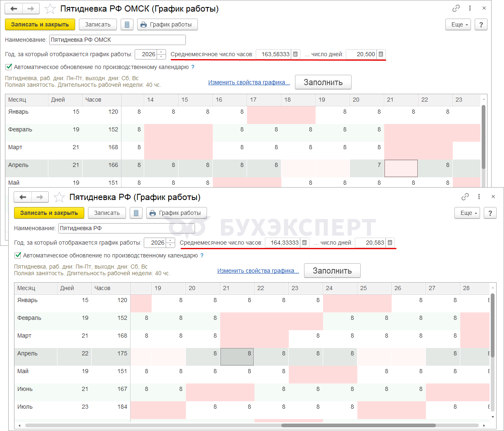Change the year with the 2026 stepper in Пятидневка РФ window
Image resolution: width=504 pixels, height=431 pixels.
pyautogui.click(x=171, y=243)
